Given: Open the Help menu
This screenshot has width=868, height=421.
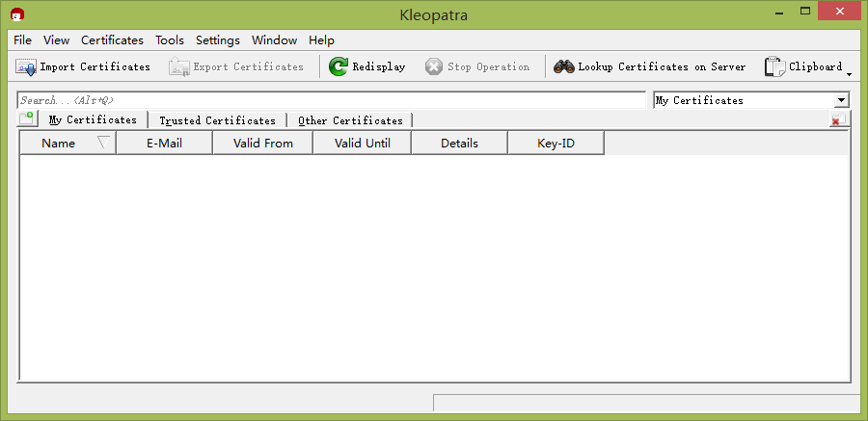Looking at the screenshot, I should [321, 40].
